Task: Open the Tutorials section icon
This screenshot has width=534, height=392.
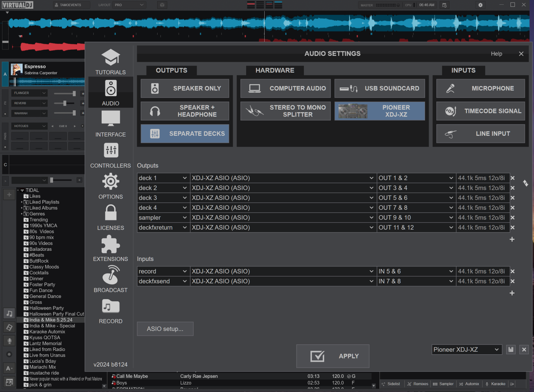Action: 111,57
